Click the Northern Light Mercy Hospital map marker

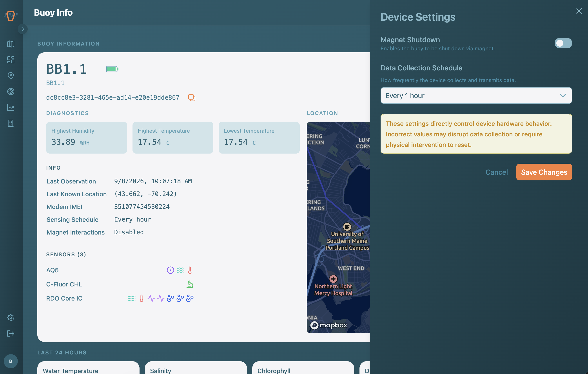pos(333,279)
